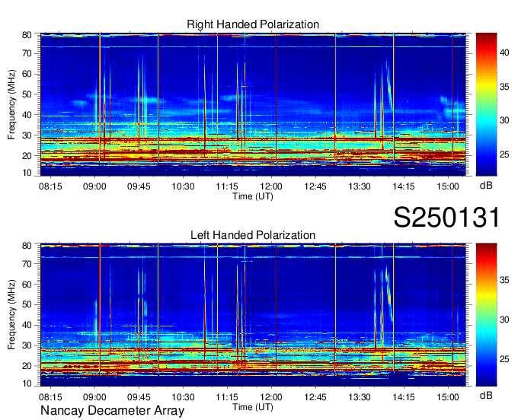Click the 09:00 time tick under Right Handed plot

point(94,186)
